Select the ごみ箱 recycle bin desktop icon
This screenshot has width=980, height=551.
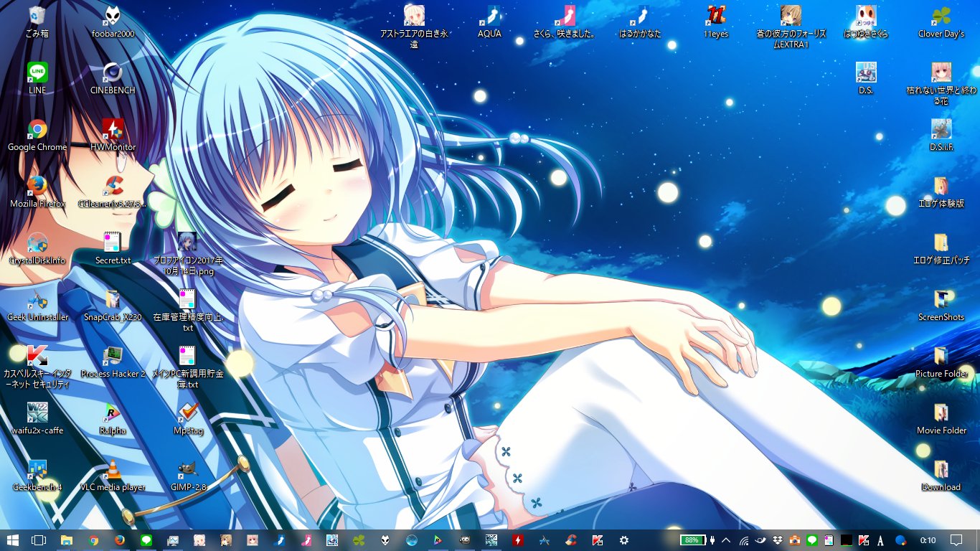(x=37, y=22)
